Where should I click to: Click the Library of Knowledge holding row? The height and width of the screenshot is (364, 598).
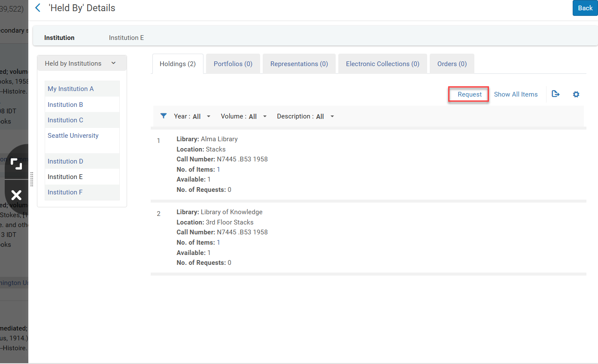tap(368, 237)
